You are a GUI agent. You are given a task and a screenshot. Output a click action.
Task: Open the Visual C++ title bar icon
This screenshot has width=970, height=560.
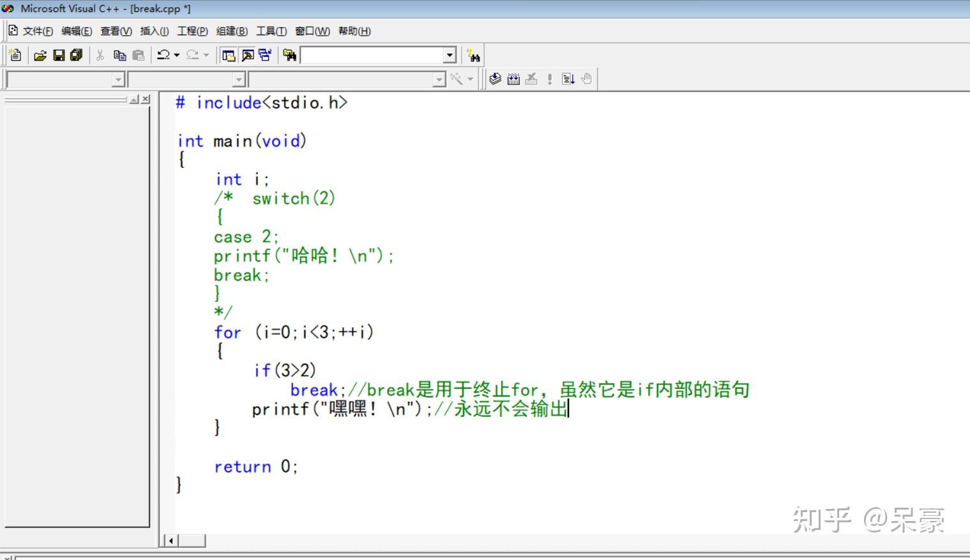tap(8, 8)
